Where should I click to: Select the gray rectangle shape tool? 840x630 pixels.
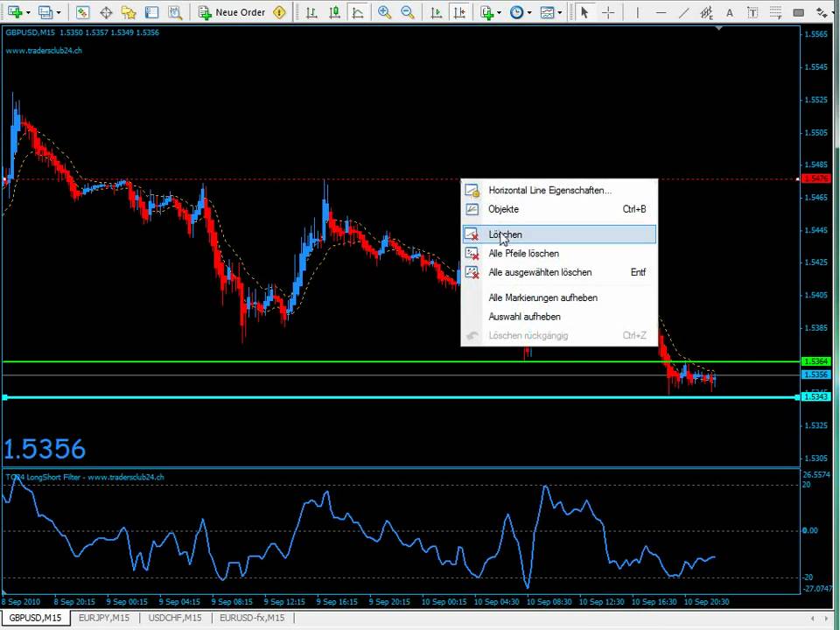click(x=798, y=11)
